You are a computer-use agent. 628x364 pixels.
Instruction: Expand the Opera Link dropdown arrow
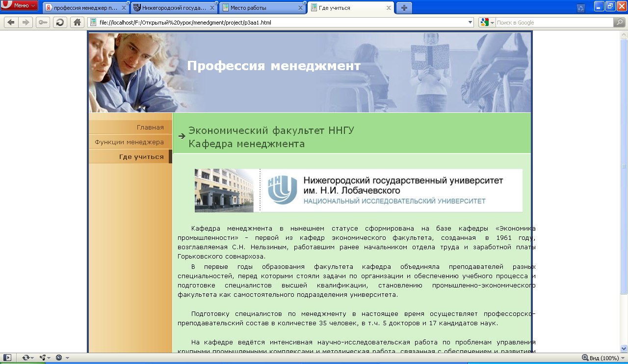(x=33, y=358)
